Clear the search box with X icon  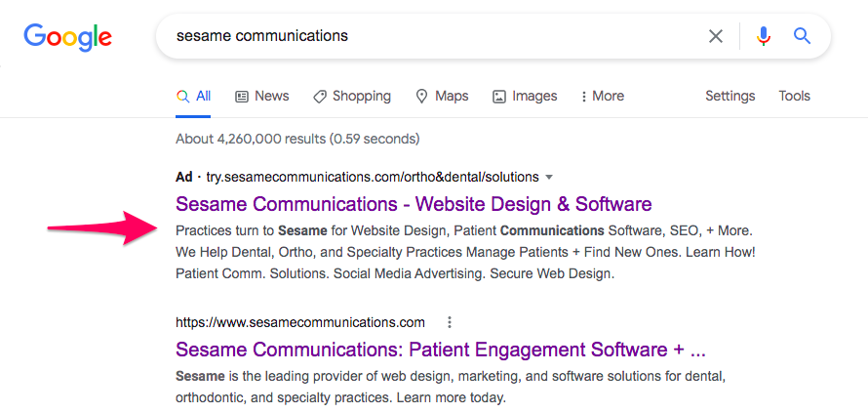click(716, 36)
